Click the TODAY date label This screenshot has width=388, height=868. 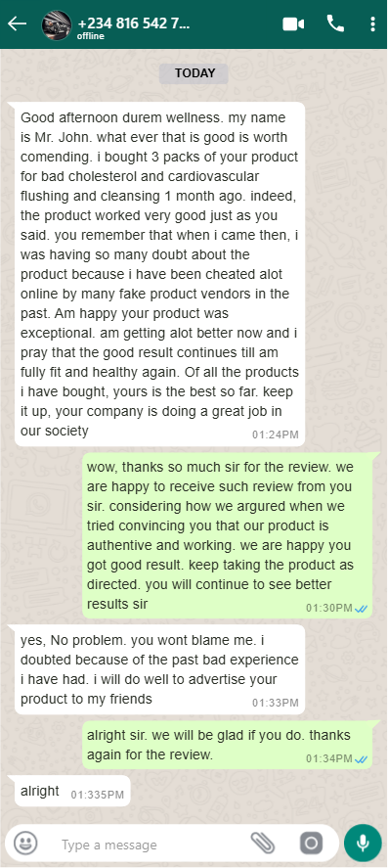tap(194, 73)
